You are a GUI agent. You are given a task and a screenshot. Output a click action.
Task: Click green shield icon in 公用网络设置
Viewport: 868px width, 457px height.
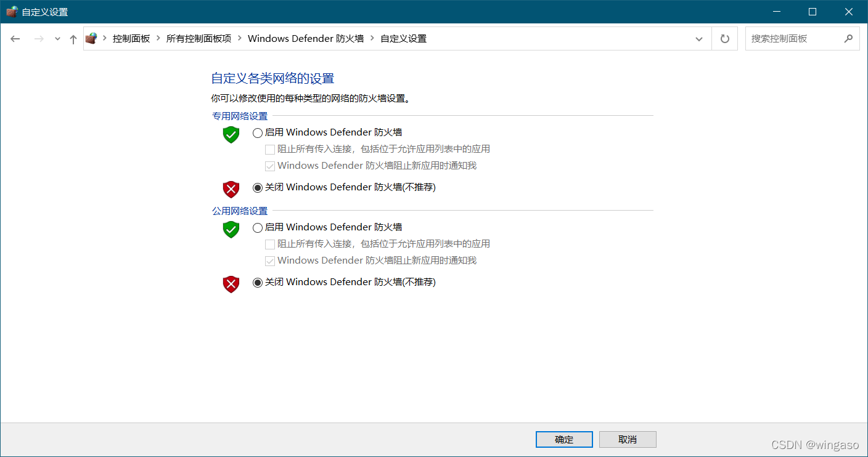tap(231, 229)
